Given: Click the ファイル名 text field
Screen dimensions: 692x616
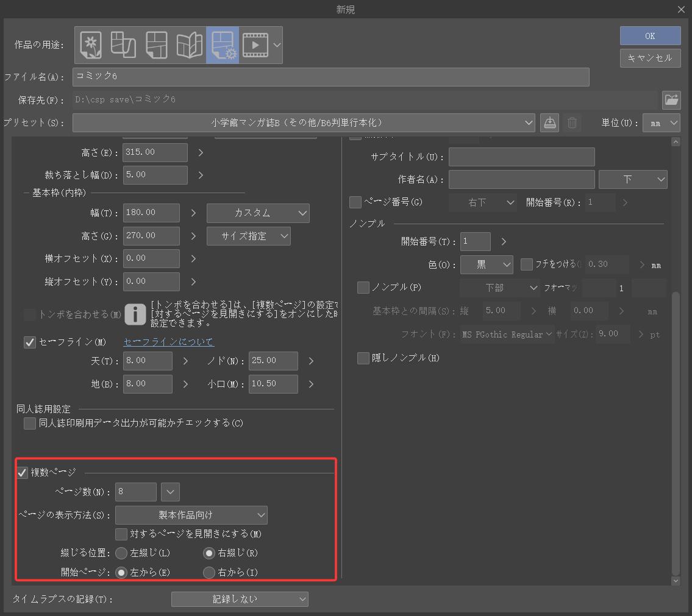Looking at the screenshot, I should click(x=330, y=77).
